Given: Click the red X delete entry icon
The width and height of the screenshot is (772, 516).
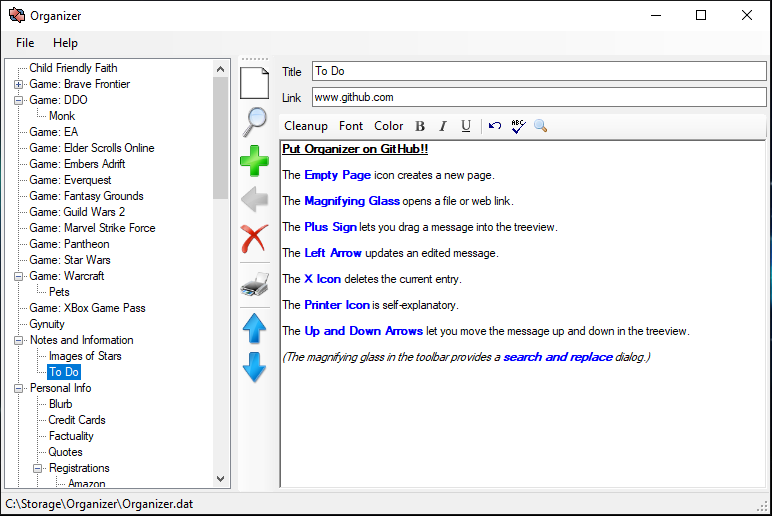Looking at the screenshot, I should [255, 239].
